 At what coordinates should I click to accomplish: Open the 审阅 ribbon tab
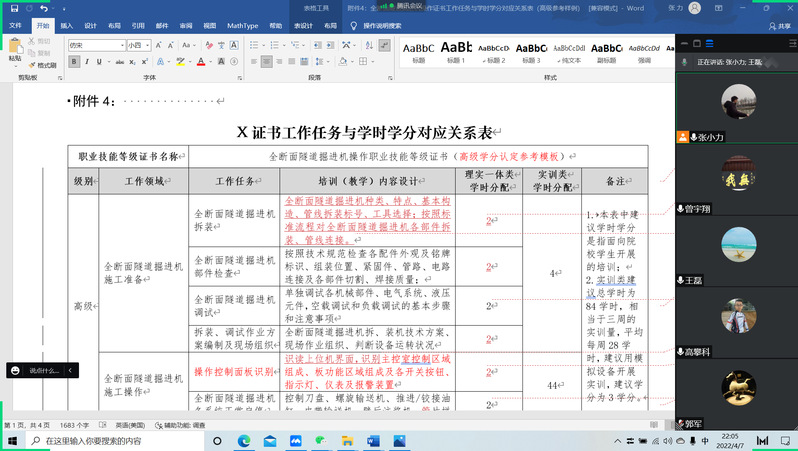coord(184,25)
